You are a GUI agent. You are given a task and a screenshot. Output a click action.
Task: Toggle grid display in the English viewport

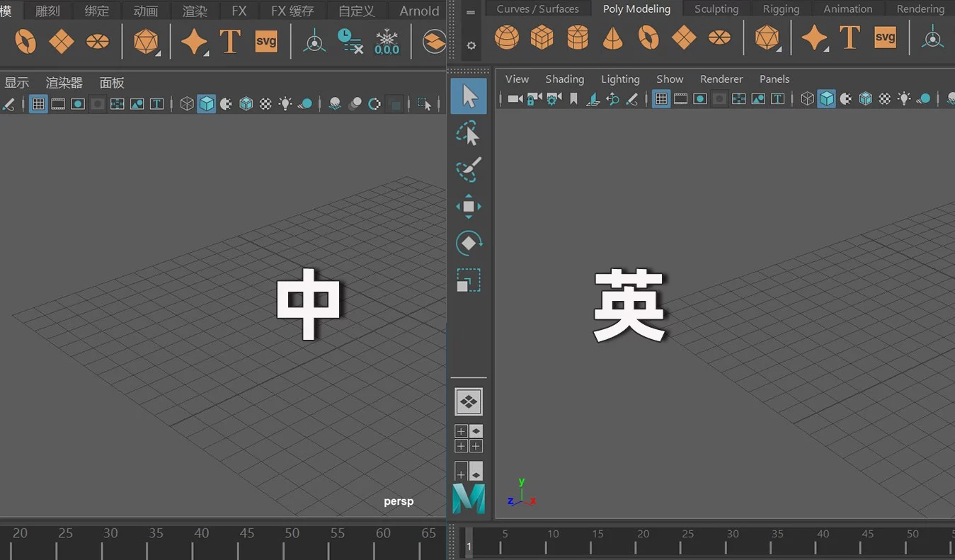click(x=661, y=98)
